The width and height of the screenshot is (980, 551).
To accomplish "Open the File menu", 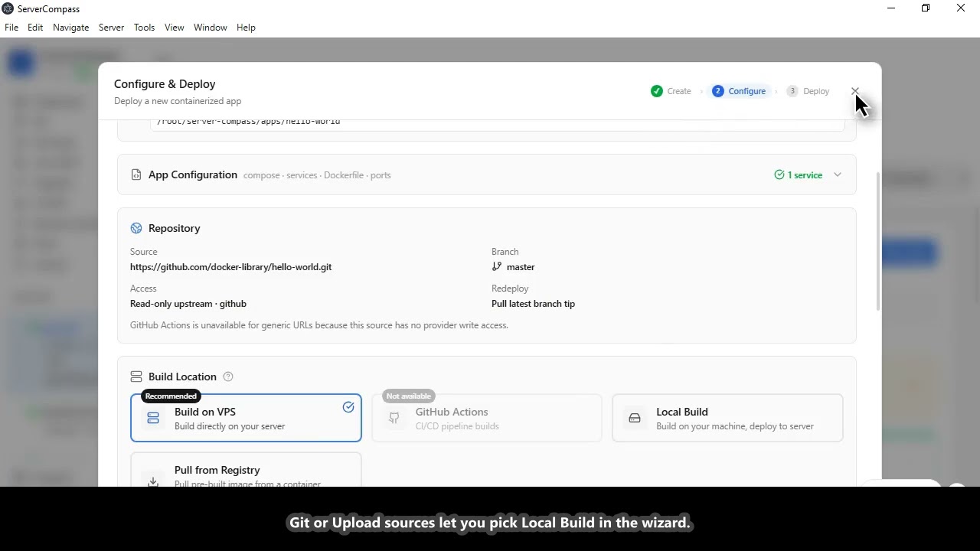I will [x=11, y=28].
